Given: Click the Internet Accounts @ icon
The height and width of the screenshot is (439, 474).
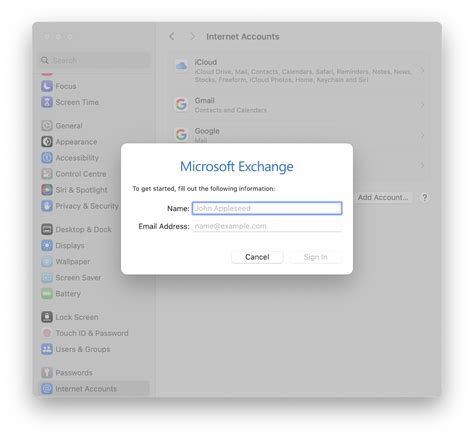Looking at the screenshot, I should click(47, 389).
